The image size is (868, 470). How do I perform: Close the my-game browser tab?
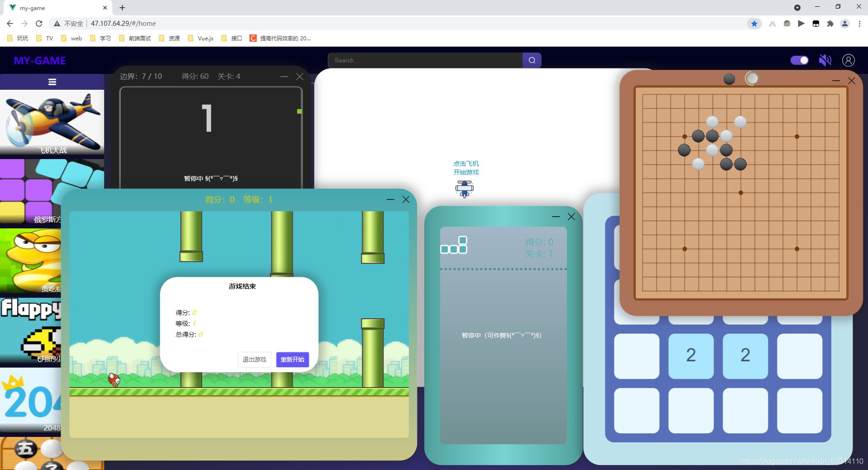pos(105,8)
